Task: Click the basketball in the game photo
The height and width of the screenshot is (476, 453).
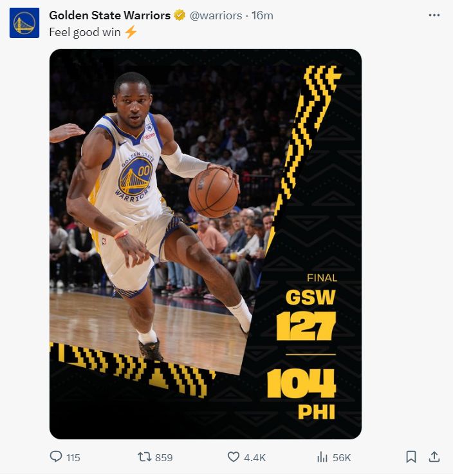Action: pyautogui.click(x=213, y=192)
